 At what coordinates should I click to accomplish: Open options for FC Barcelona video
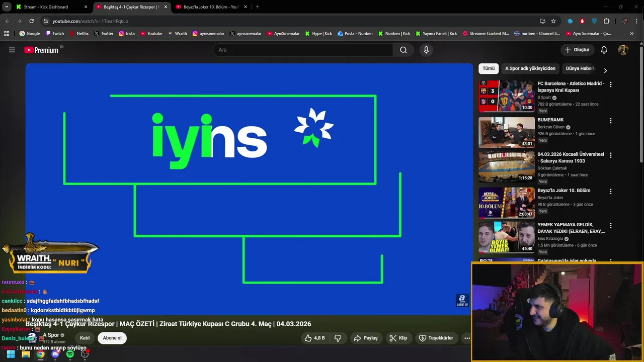coord(611,84)
